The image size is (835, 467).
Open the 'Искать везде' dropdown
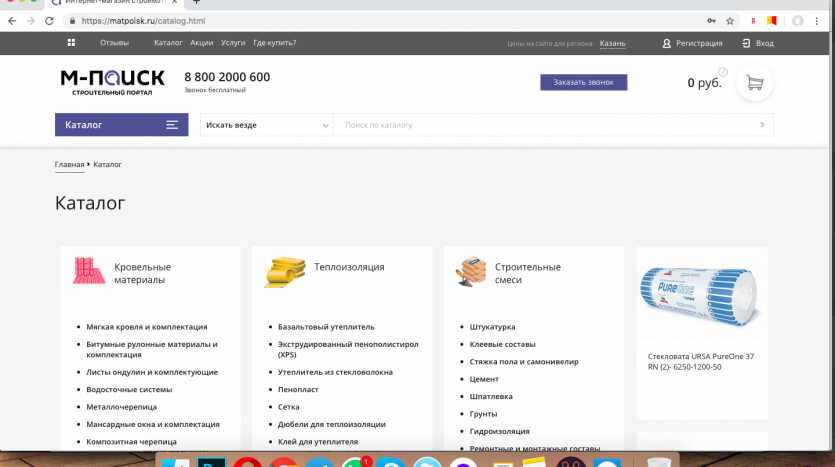267,125
